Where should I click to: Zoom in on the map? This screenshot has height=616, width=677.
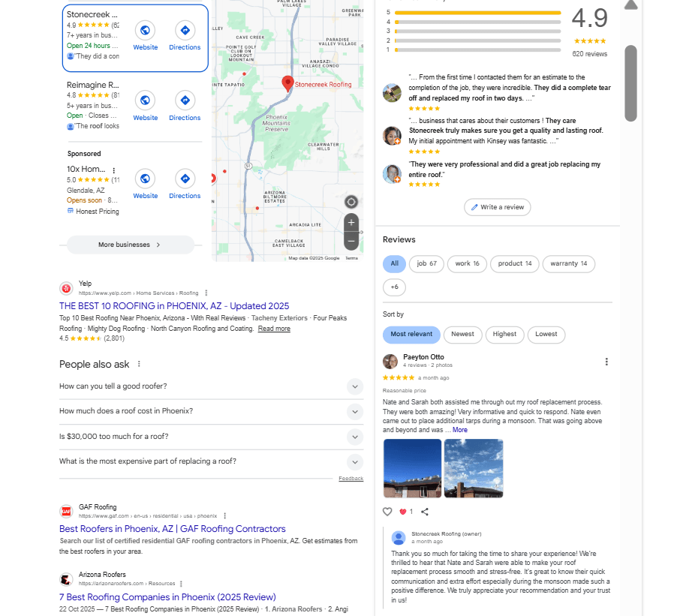(351, 222)
